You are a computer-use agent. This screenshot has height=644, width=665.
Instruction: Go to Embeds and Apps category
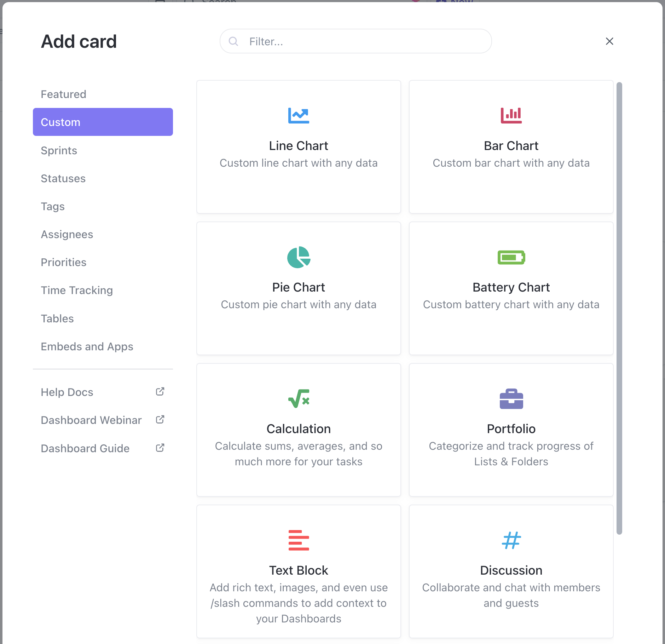(87, 346)
